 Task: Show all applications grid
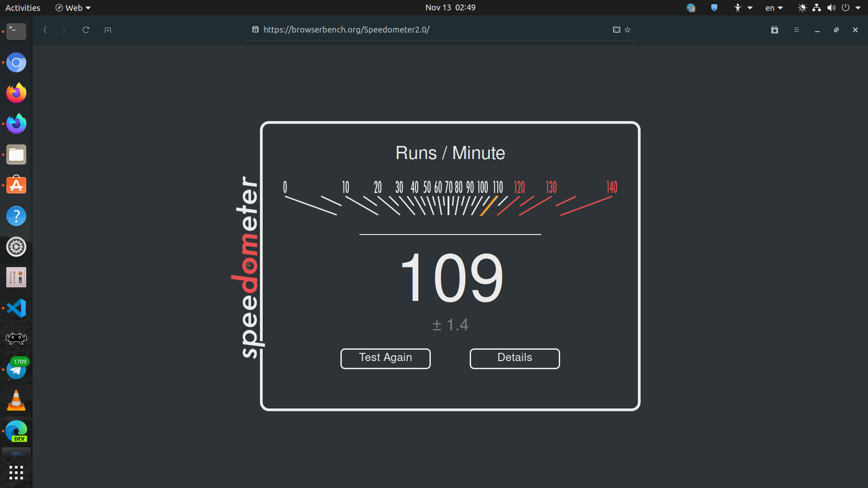(16, 473)
